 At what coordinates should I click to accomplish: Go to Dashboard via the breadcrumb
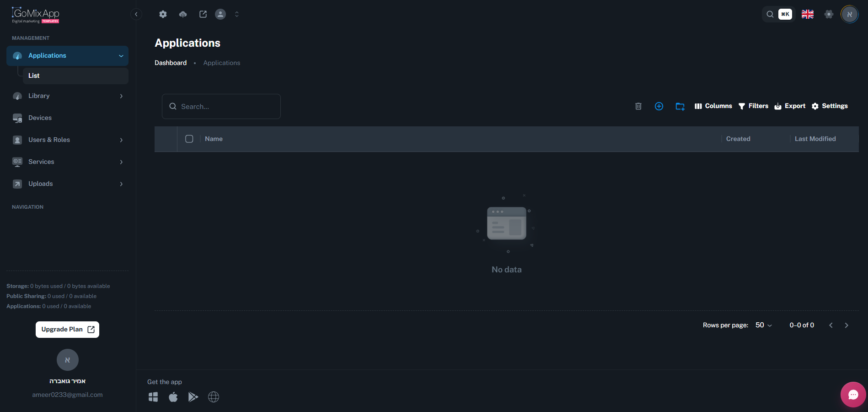tap(171, 63)
